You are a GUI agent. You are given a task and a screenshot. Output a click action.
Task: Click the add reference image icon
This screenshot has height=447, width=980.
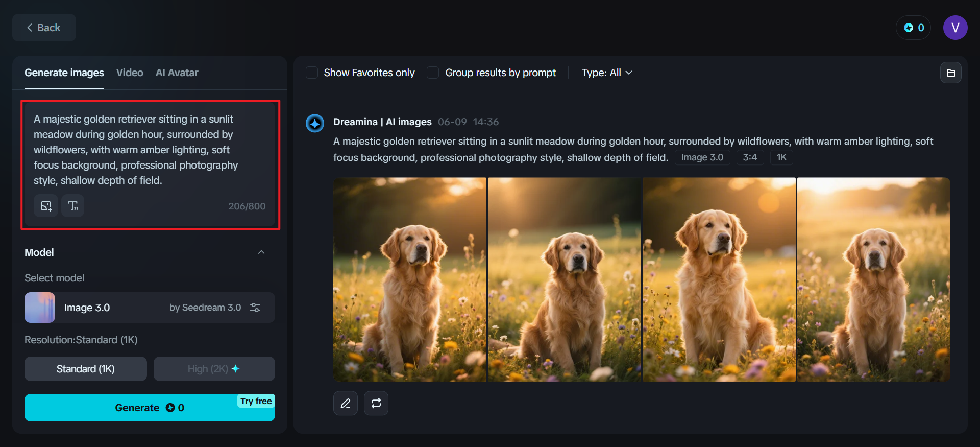point(46,206)
